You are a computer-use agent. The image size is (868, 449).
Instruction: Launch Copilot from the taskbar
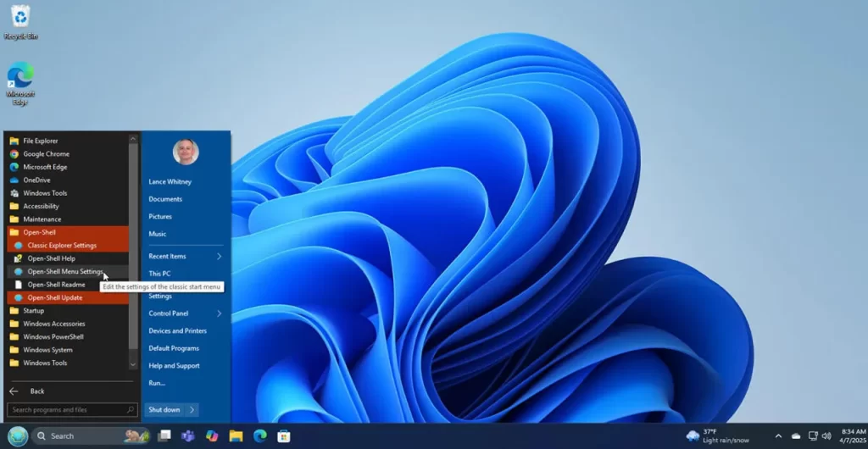[x=212, y=436]
